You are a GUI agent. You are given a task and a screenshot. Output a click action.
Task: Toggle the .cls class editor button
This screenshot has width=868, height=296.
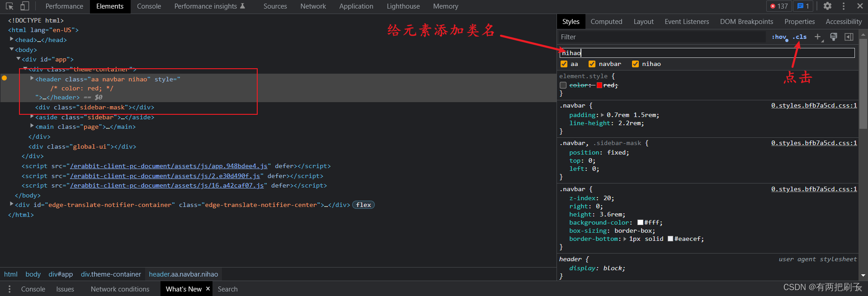[x=800, y=37]
